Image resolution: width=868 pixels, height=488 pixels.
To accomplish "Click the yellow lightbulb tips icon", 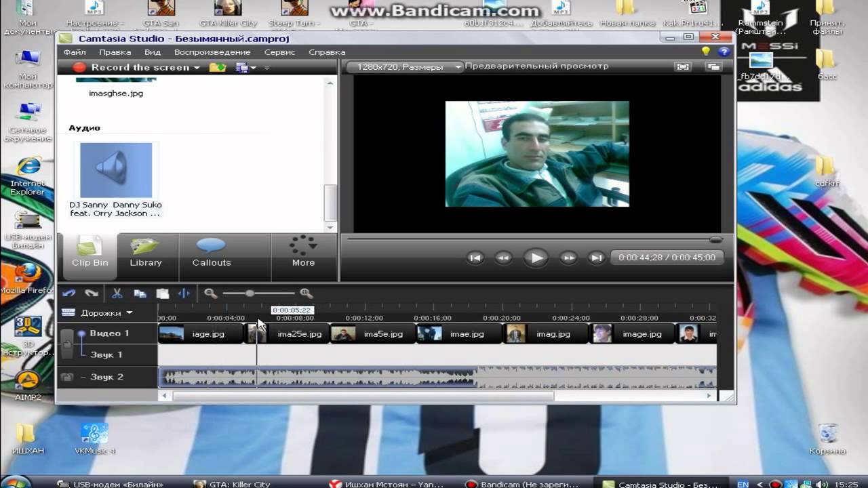I will [706, 52].
